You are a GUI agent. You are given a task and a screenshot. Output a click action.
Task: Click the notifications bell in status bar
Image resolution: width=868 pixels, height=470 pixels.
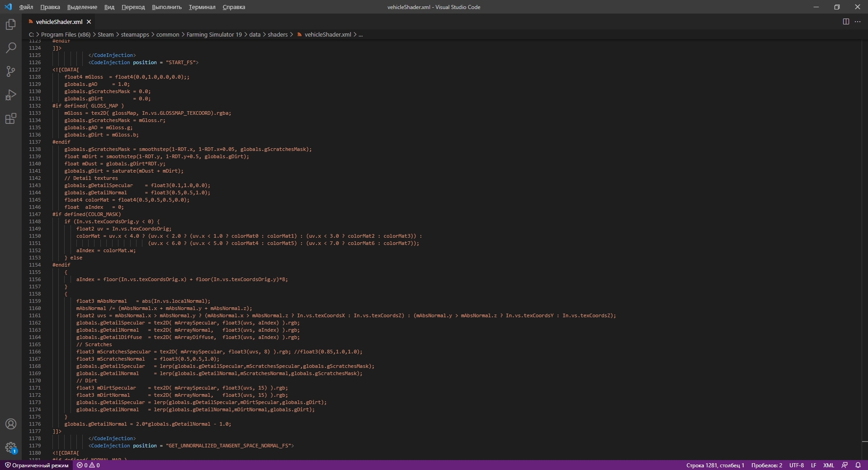point(858,465)
